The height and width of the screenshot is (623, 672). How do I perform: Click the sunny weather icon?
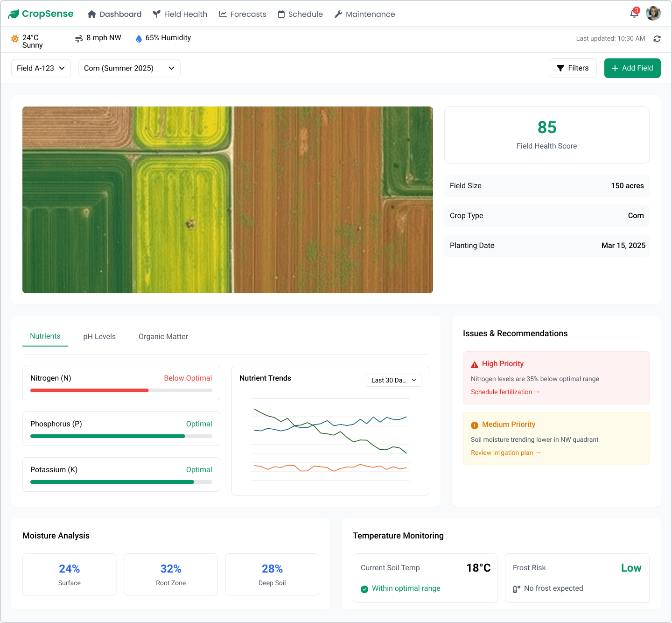(x=15, y=39)
